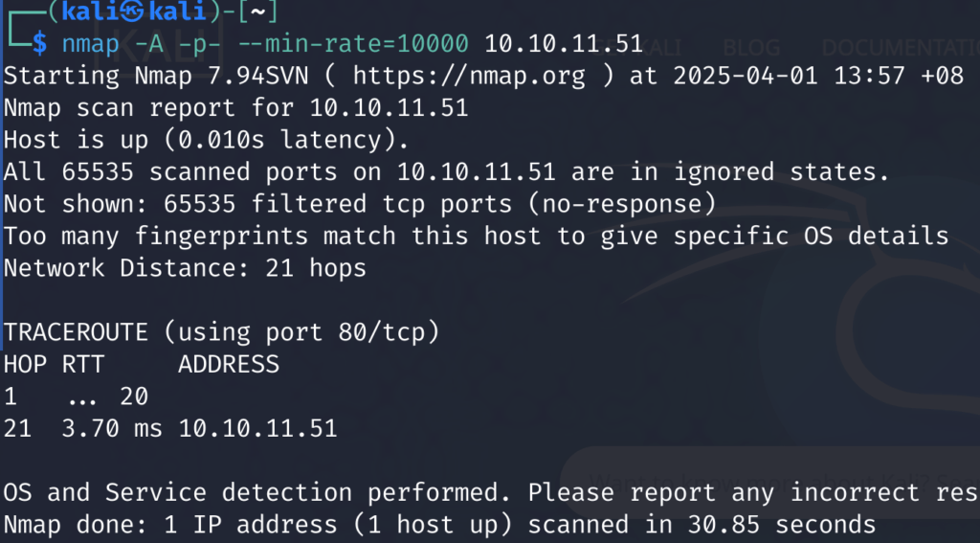Click the tilde home directory in the prompt

257,11
